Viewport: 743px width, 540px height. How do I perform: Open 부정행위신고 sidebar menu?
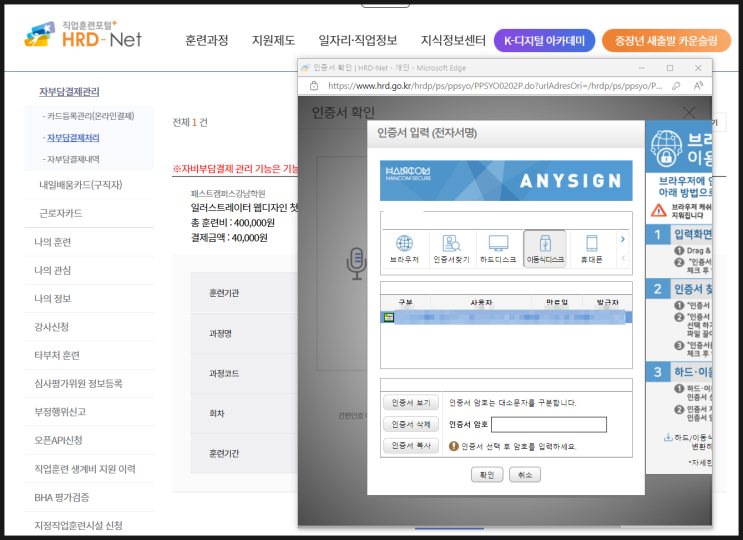pos(60,412)
